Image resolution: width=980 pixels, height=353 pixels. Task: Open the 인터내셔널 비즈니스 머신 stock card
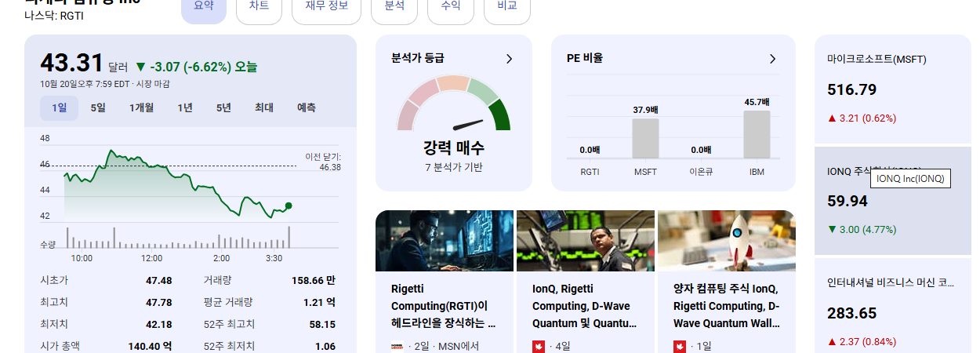coord(893,306)
